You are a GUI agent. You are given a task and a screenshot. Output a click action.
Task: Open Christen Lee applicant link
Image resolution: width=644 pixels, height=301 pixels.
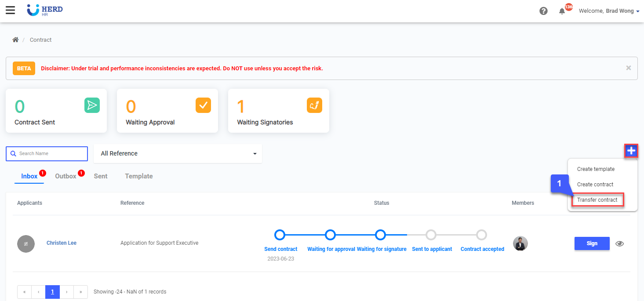coord(62,243)
